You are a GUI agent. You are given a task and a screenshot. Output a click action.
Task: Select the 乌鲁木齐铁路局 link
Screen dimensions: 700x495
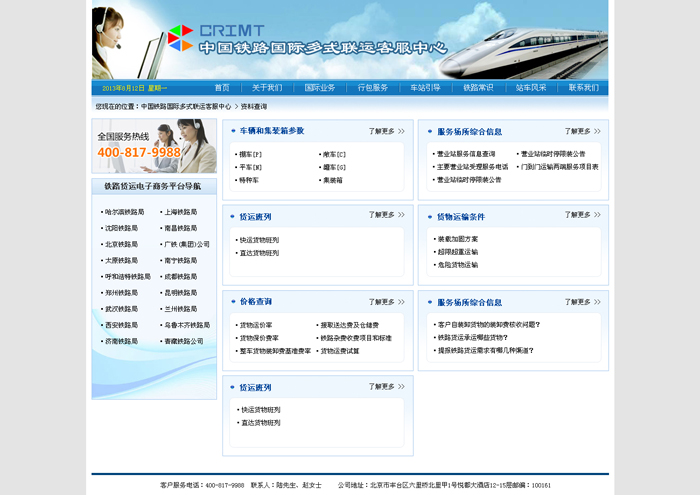click(187, 325)
